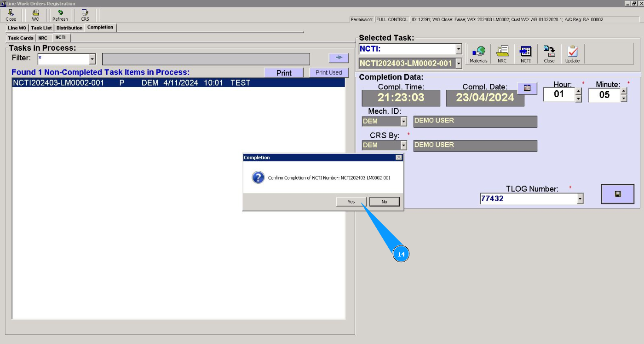The image size is (644, 344).
Task: Open Materials for the selected task
Action: [478, 54]
